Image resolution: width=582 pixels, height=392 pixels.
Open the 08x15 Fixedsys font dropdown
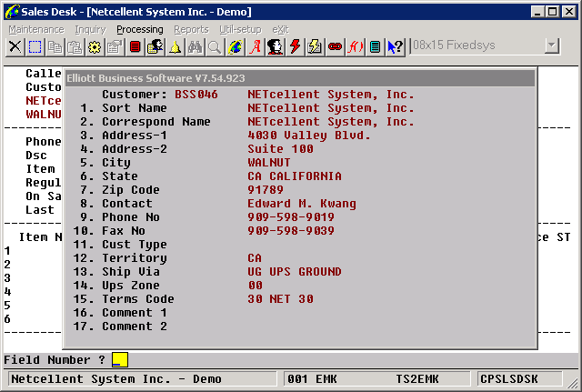click(x=552, y=45)
